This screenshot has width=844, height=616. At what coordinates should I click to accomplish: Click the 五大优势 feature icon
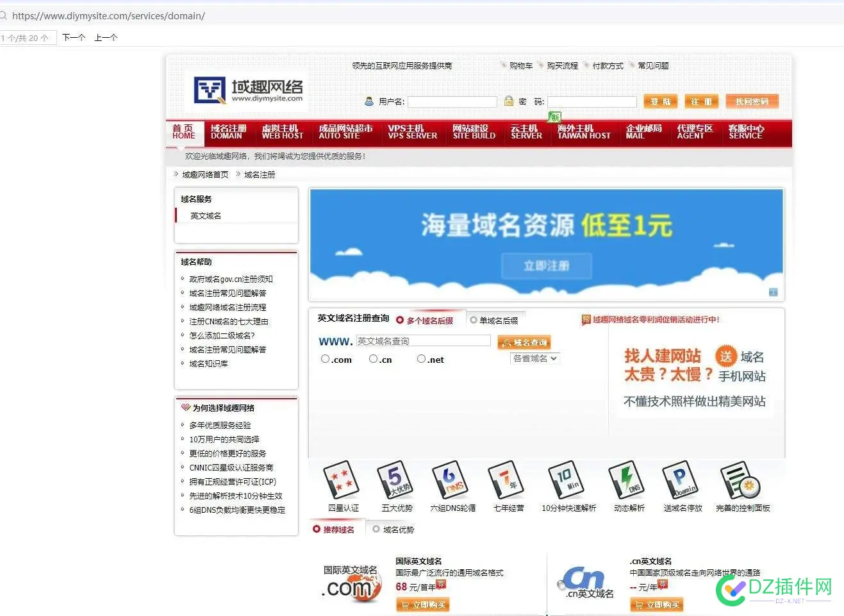coord(395,479)
